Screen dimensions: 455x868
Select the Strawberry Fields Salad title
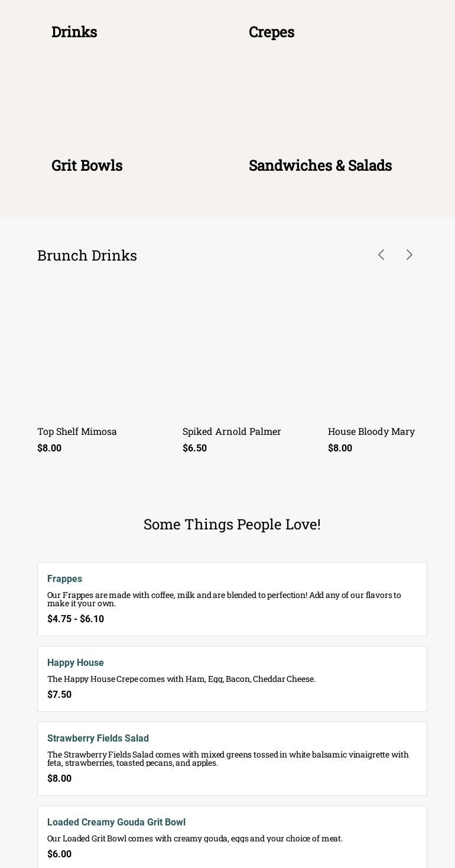(x=98, y=738)
